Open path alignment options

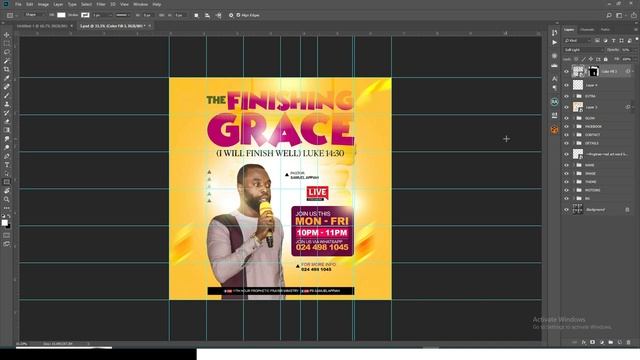[207, 15]
